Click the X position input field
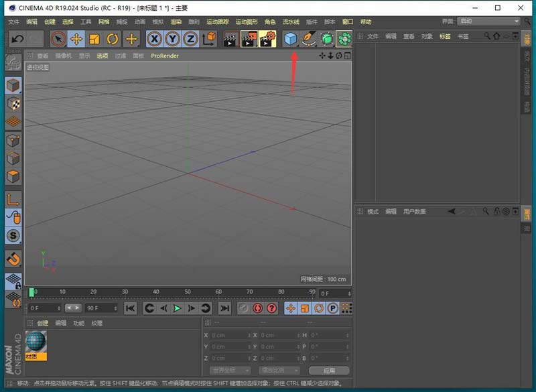 click(x=230, y=335)
